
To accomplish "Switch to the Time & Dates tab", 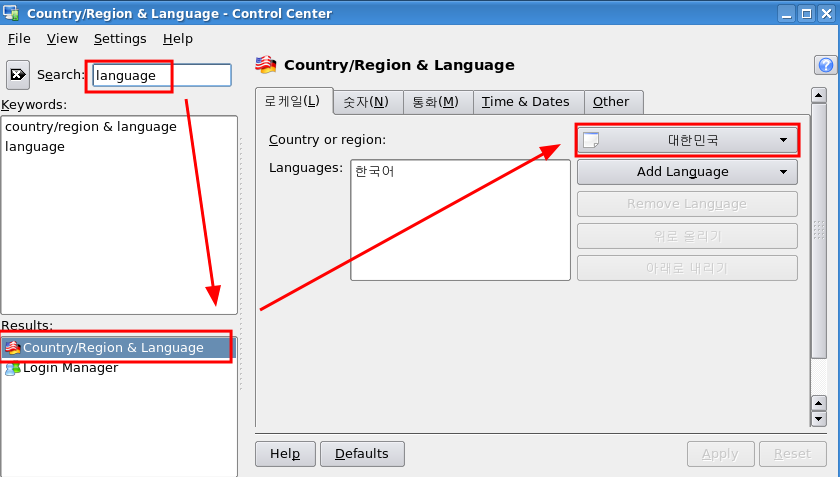I will 528,102.
